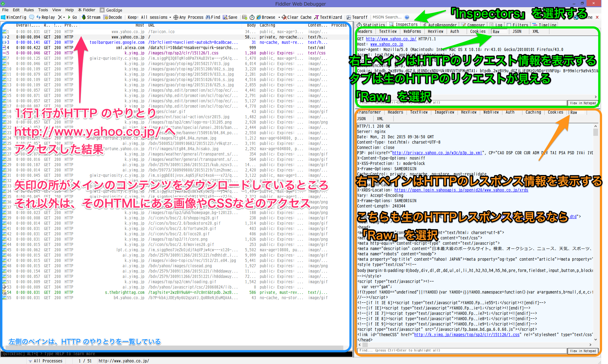Expand the Browse dropdown arrow
The width and height of the screenshot is (608, 364).
click(x=279, y=17)
